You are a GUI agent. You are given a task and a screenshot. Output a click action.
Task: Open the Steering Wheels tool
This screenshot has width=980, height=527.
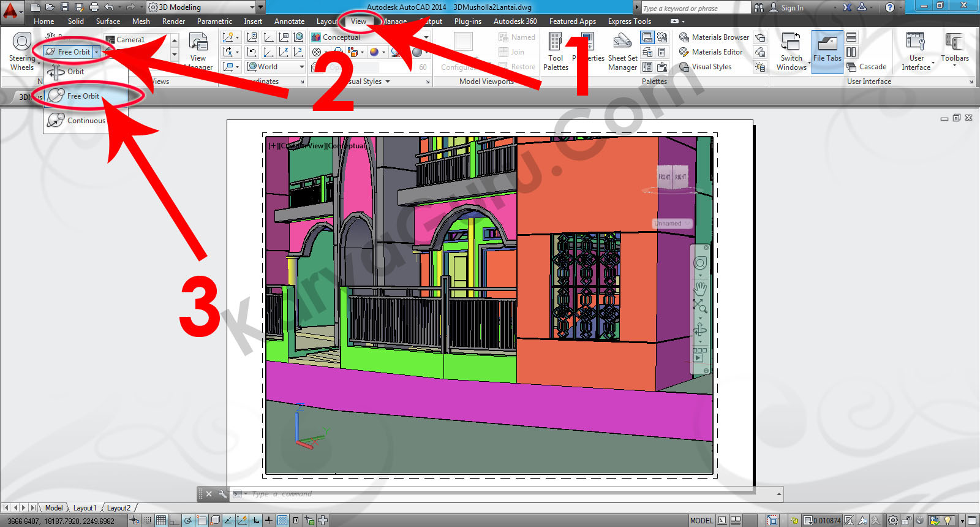point(22,51)
